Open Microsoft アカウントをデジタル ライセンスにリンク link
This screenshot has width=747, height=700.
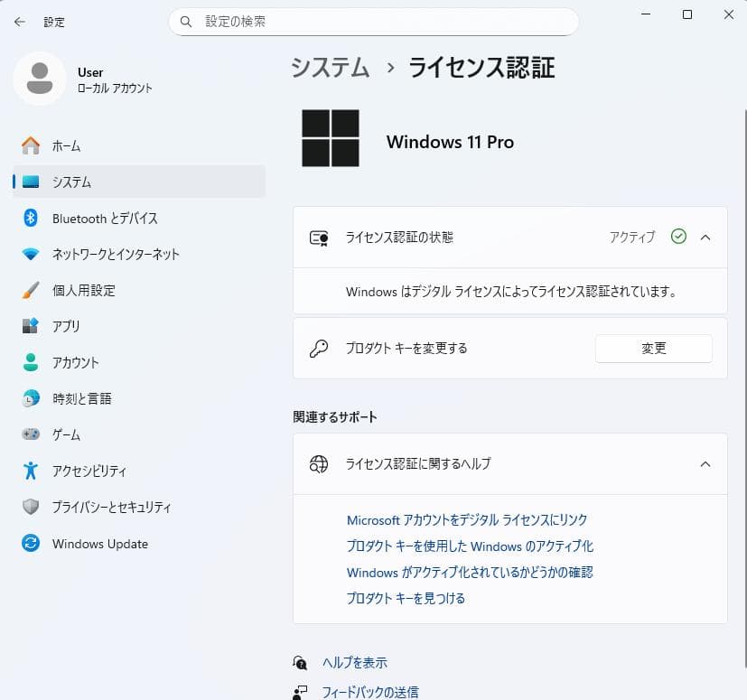click(467, 520)
